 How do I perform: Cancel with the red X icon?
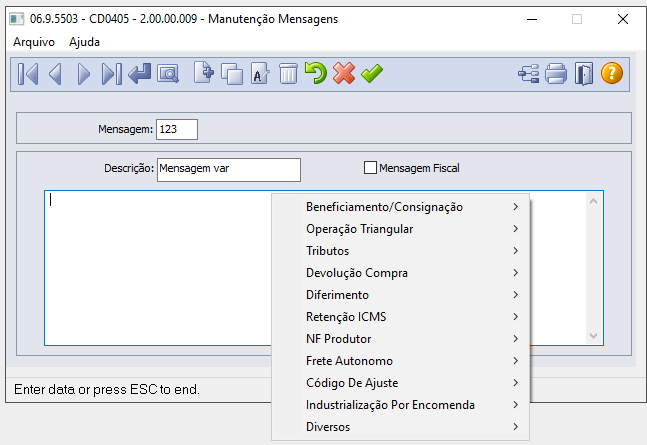click(x=344, y=73)
